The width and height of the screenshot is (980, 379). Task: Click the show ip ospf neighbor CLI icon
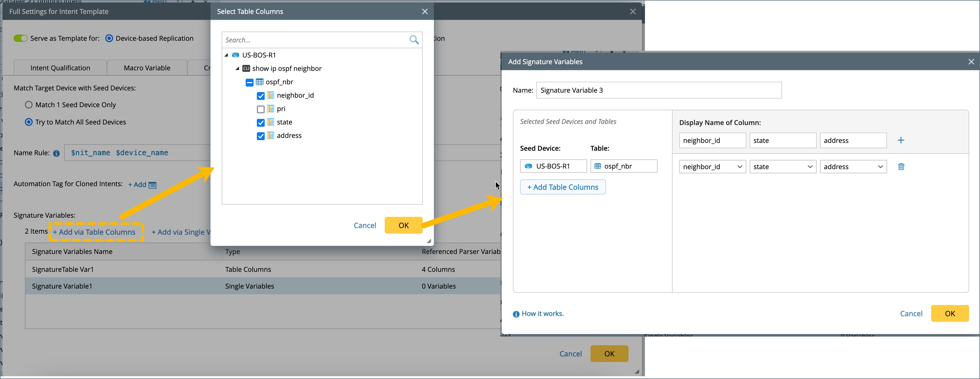point(246,69)
